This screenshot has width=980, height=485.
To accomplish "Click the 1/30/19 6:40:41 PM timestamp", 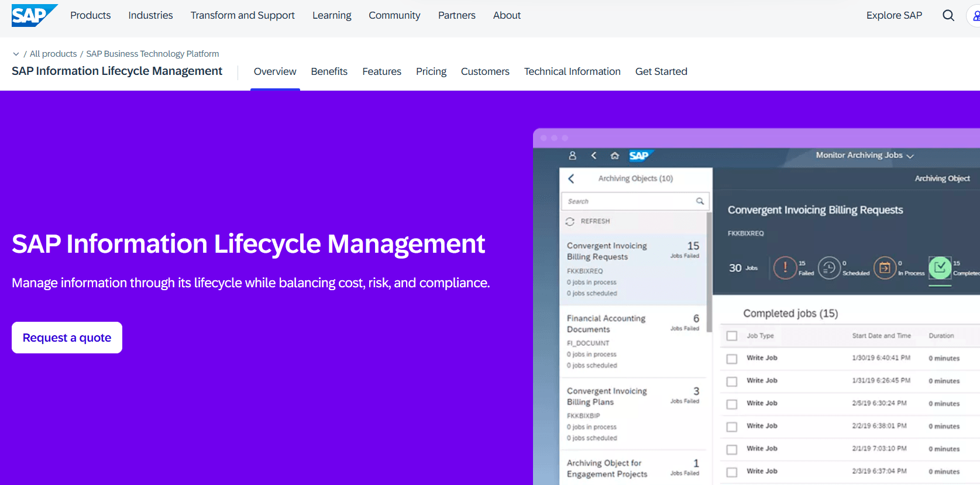I will coord(881,358).
